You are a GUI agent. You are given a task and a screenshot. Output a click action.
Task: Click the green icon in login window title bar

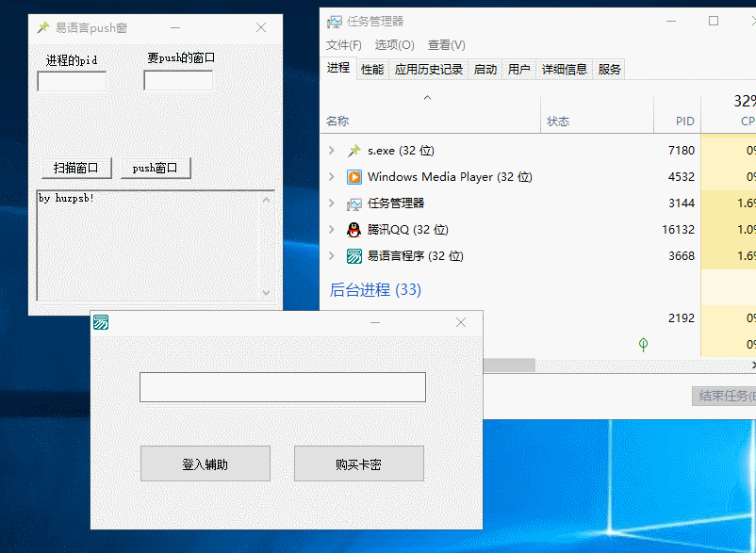101,322
